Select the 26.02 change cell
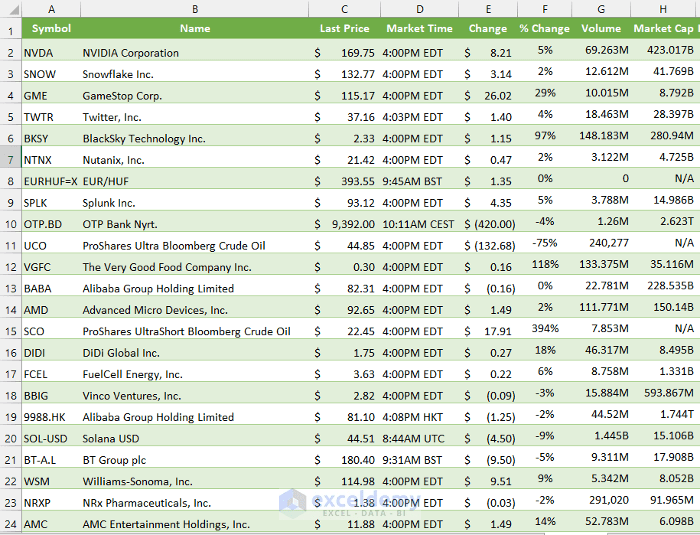This screenshot has width=700, height=535. pyautogui.click(x=488, y=93)
